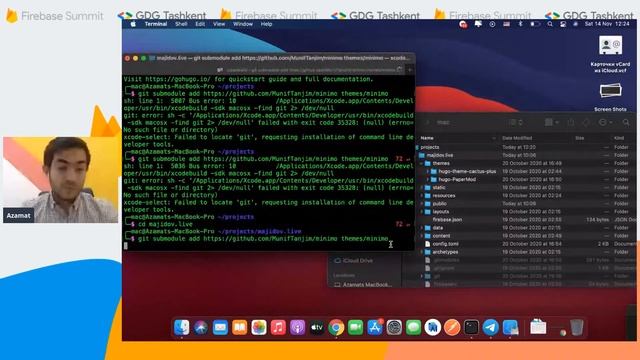Click Azamat's webcam video thumbnail

coord(60,180)
